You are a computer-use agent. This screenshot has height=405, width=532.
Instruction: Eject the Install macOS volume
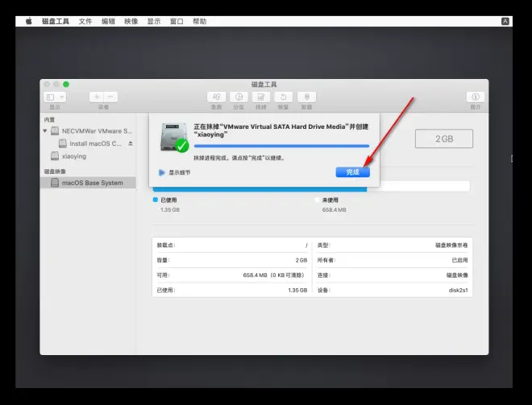tap(131, 143)
